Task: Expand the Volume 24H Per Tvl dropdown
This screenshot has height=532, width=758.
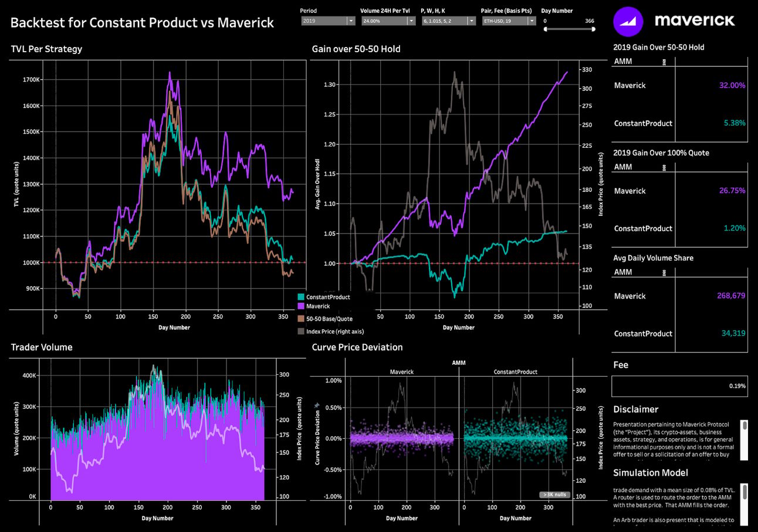Action: (388, 21)
